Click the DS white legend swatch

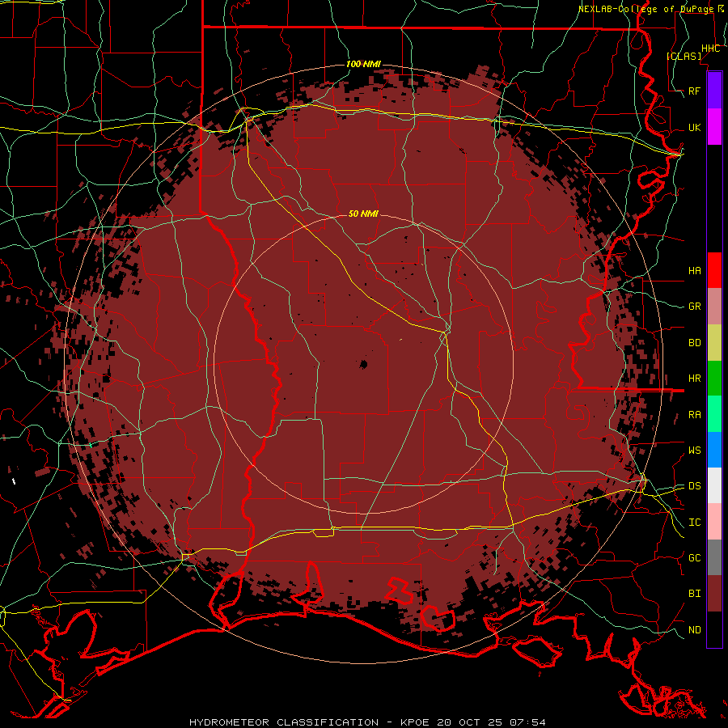tap(714, 485)
